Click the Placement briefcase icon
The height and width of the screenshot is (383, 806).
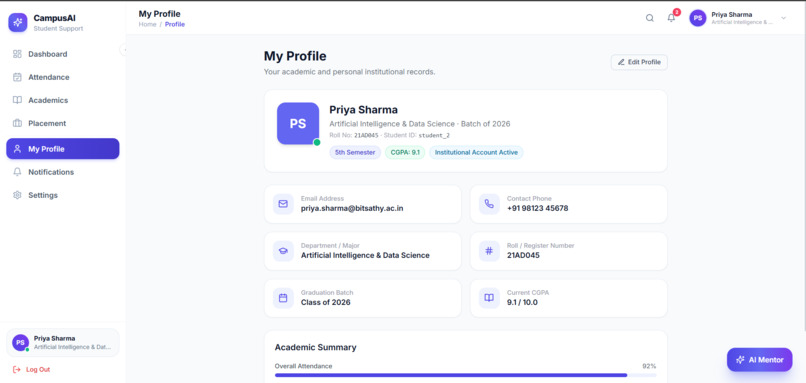point(17,123)
